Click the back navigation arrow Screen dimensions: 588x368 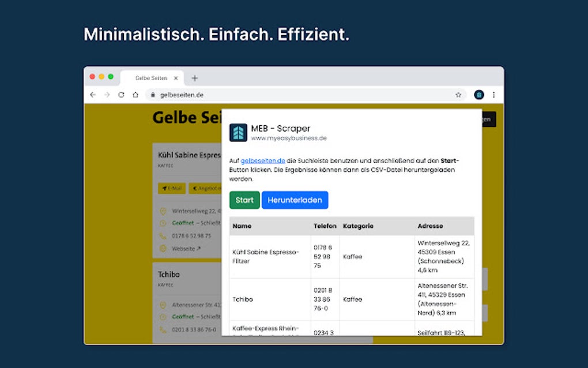92,95
